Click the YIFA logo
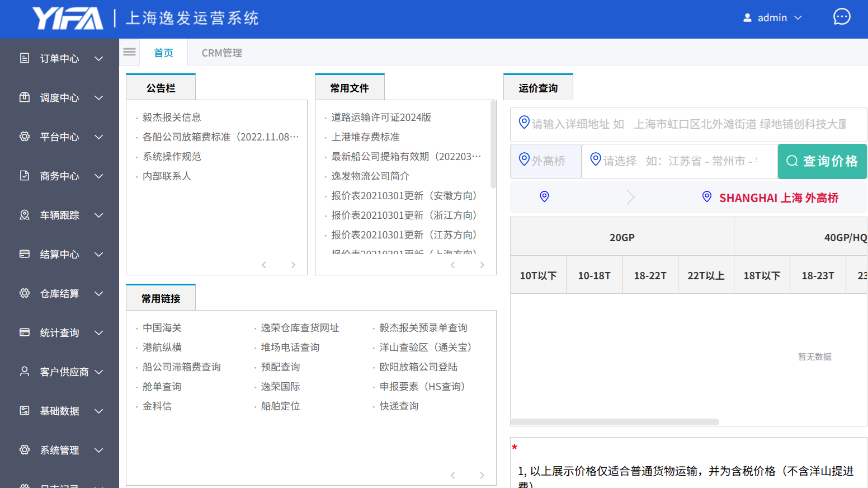The width and height of the screenshot is (868, 488). point(68,18)
